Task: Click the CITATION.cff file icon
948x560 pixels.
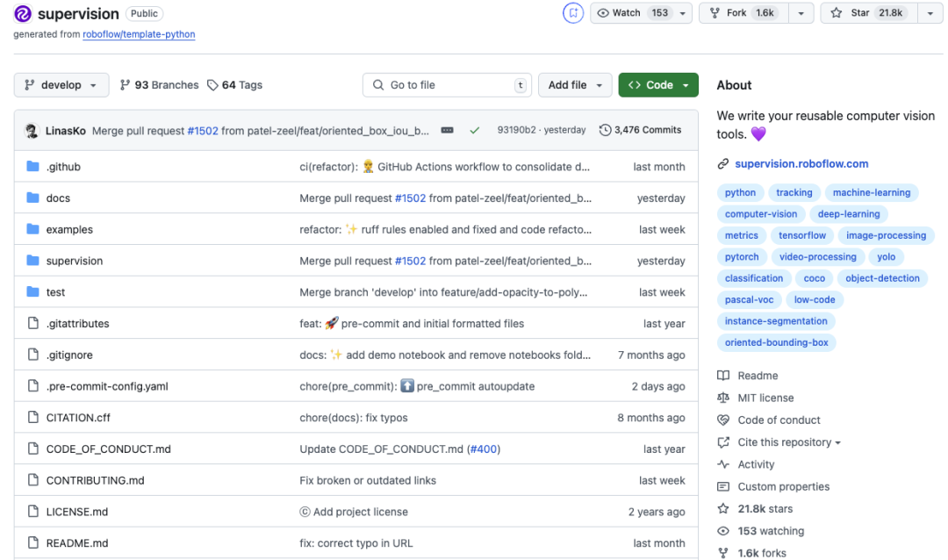Action: pos(33,417)
